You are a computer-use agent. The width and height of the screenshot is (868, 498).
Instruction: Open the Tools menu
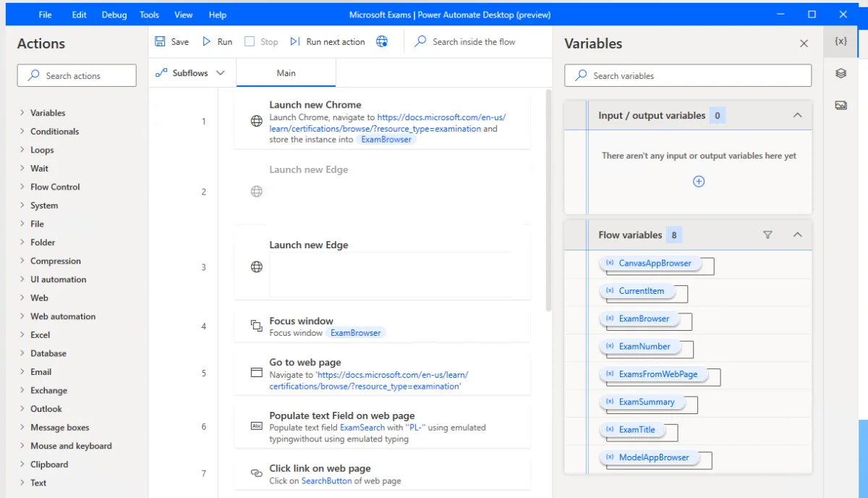tap(150, 14)
